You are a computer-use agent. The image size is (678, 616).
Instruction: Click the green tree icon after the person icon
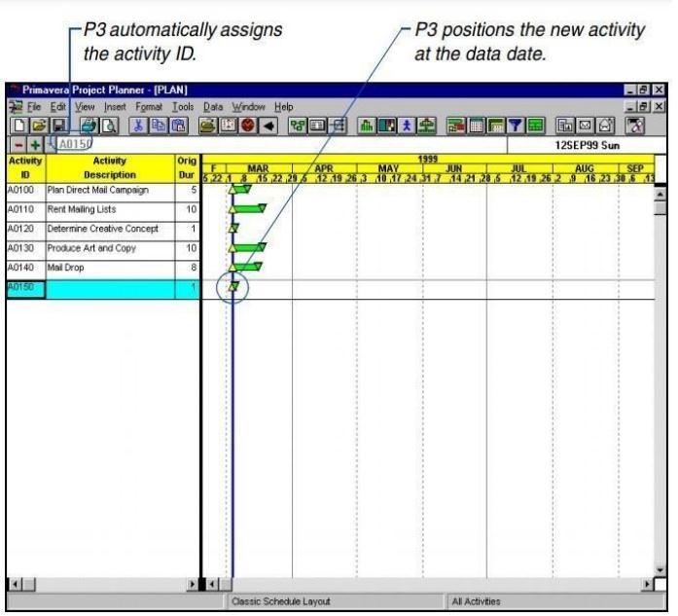(x=426, y=126)
